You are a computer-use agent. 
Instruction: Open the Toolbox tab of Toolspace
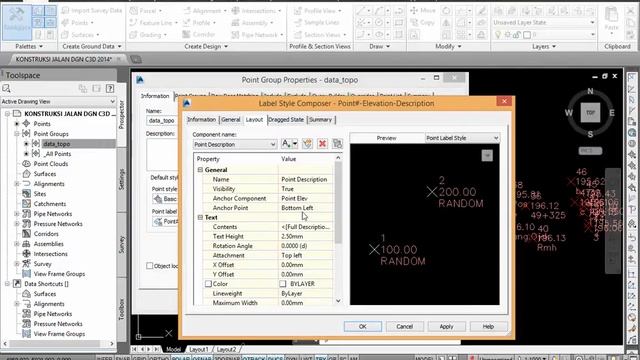click(x=121, y=309)
